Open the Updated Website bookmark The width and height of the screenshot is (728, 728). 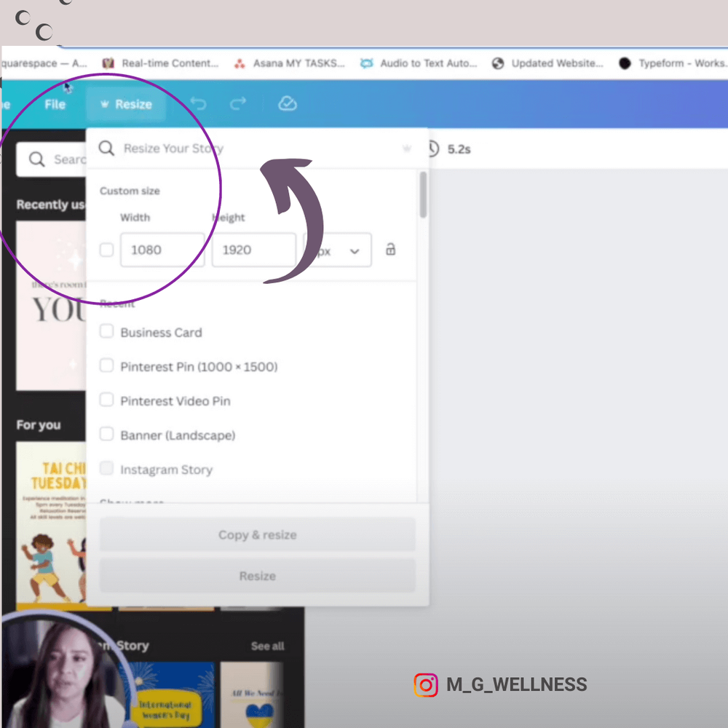click(548, 63)
